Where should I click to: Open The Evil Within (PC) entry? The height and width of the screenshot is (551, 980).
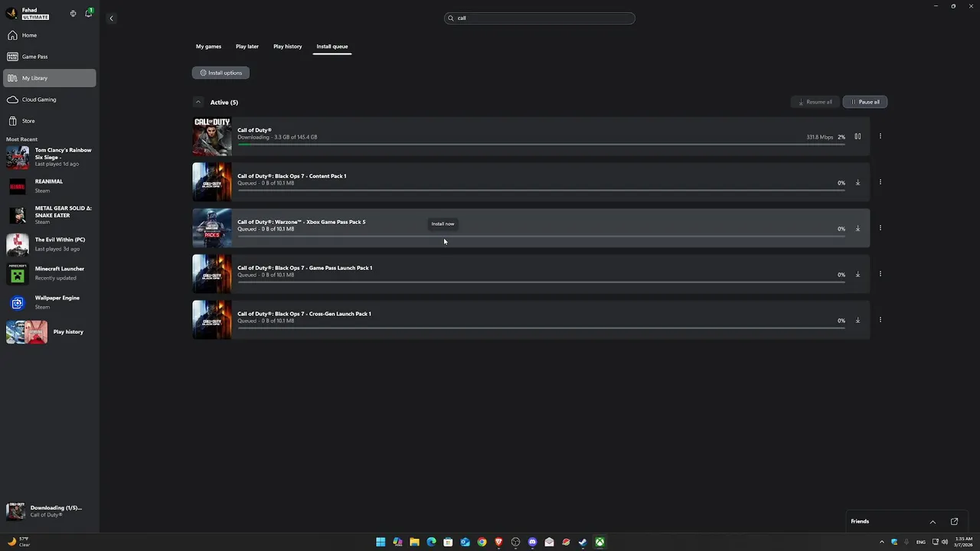50,244
